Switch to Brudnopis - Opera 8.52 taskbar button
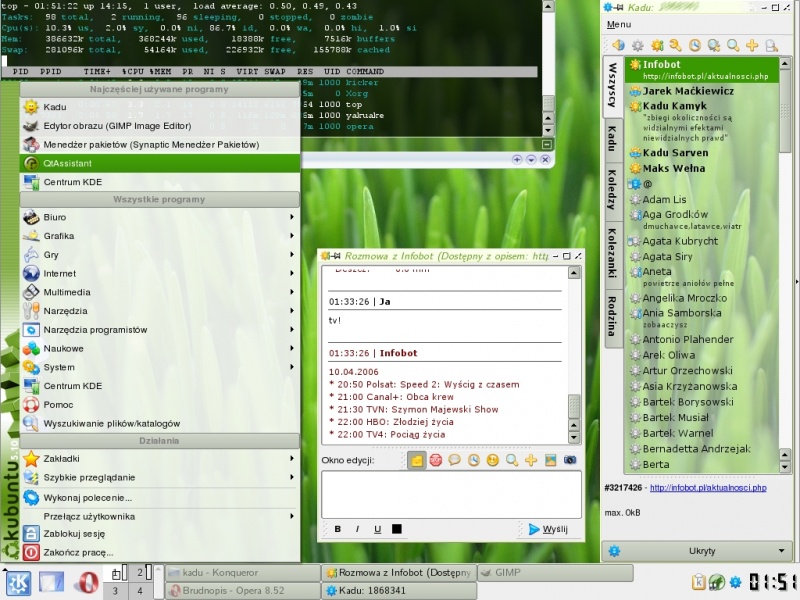The width and height of the screenshot is (800, 600). 243,590
